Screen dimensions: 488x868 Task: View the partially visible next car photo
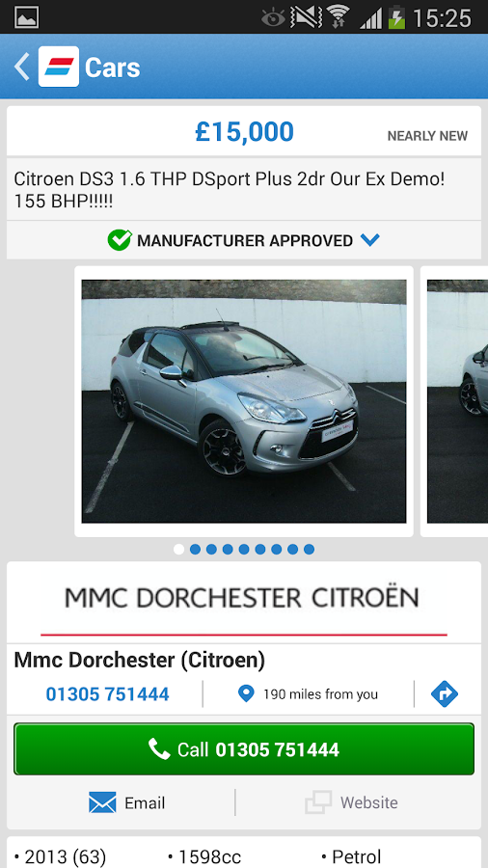pos(457,401)
